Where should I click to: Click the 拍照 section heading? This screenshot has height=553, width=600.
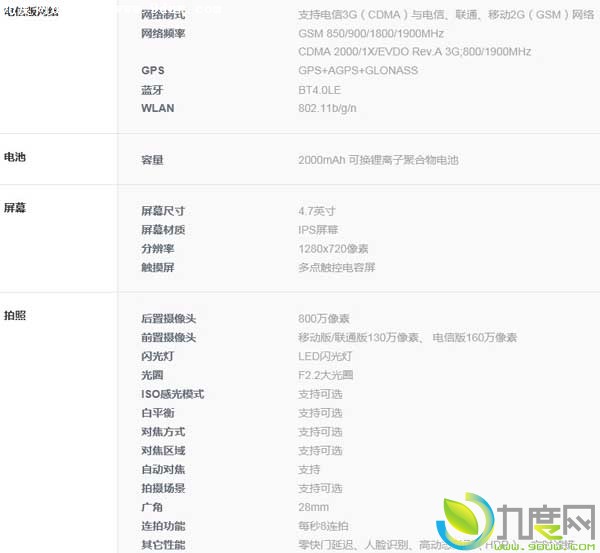pos(15,315)
